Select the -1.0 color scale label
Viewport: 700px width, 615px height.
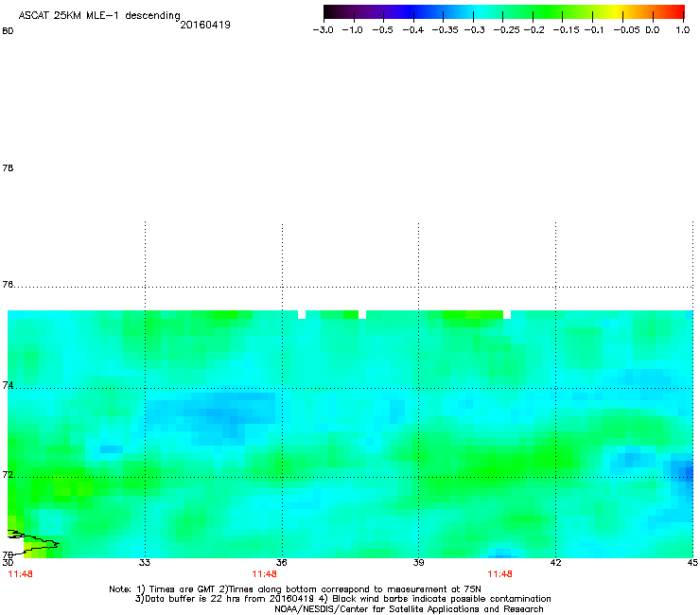coord(353,30)
